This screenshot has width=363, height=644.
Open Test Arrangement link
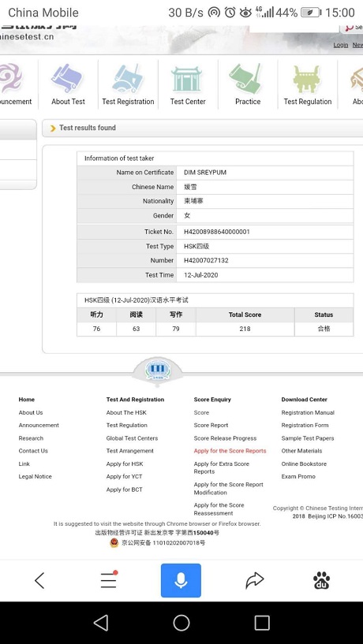pyautogui.click(x=130, y=451)
